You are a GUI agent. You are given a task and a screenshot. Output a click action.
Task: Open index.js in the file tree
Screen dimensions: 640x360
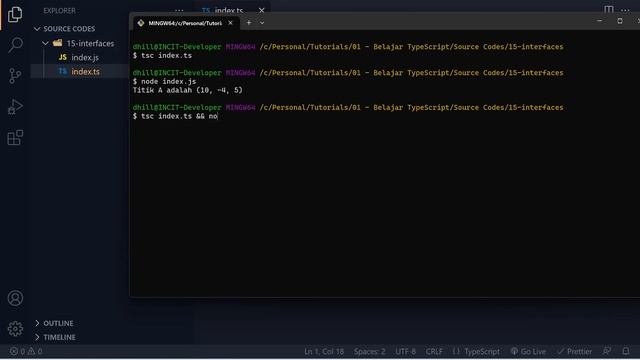85,57
